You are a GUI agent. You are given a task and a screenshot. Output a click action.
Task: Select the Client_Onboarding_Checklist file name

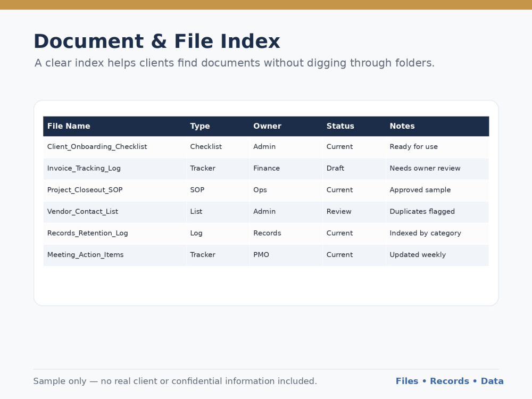(x=97, y=147)
